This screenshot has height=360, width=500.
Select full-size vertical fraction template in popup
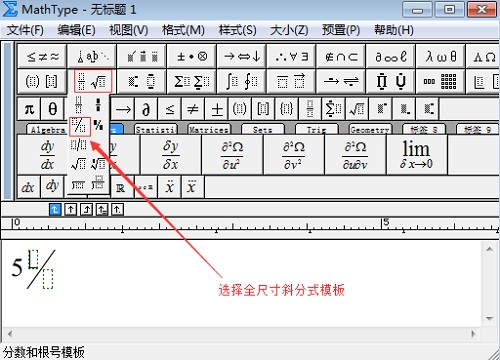(79, 105)
